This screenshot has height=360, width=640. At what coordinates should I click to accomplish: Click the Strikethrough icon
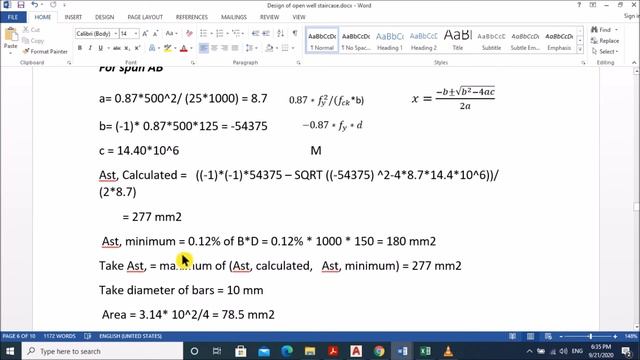coord(116,48)
